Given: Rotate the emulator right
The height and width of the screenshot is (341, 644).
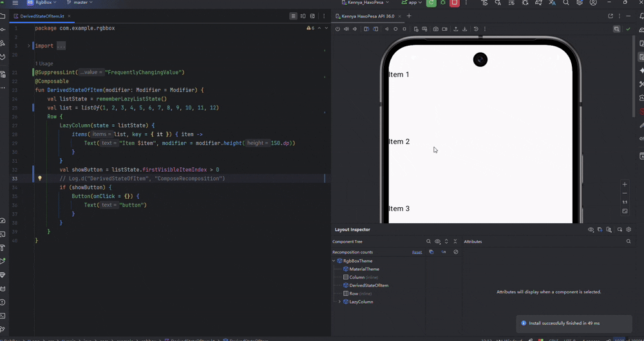Looking at the screenshot, I should click(x=375, y=29).
